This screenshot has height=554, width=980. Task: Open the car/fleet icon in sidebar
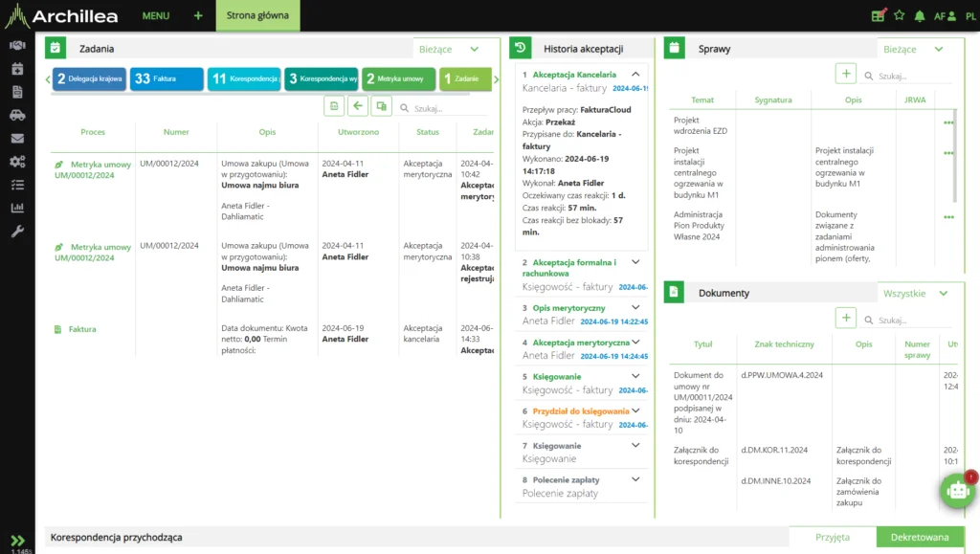tap(16, 115)
